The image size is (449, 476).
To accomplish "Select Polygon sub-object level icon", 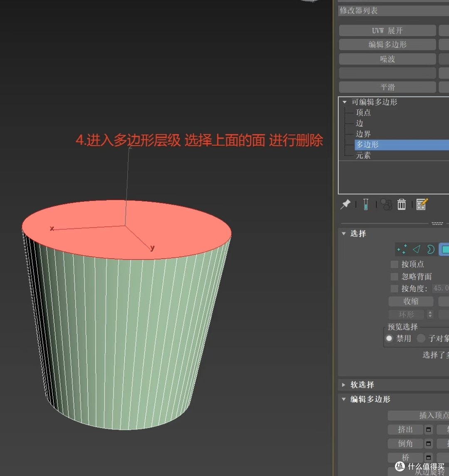I will 444,250.
